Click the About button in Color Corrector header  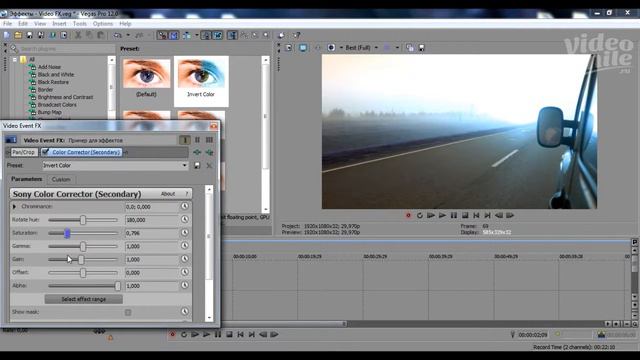coord(168,194)
